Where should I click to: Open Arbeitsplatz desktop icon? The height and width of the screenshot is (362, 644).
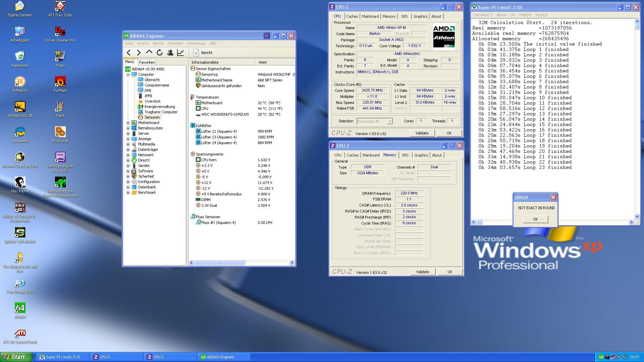[x=20, y=34]
